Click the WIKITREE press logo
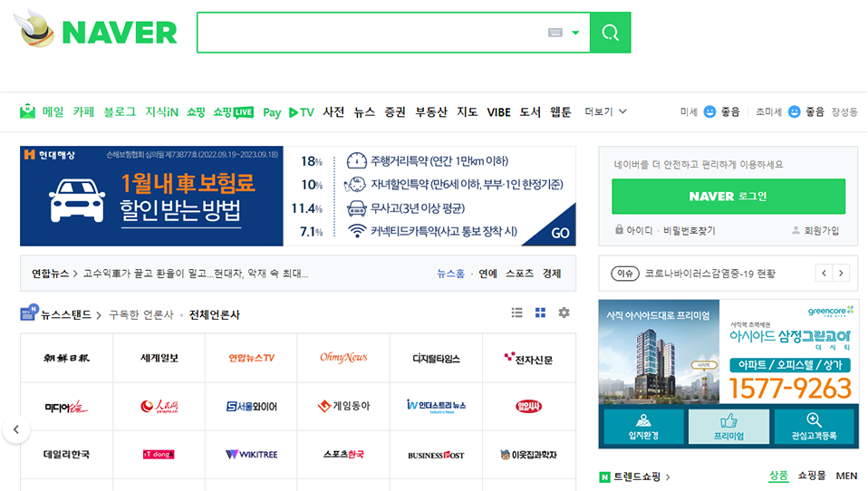Image resolution: width=868 pixels, height=491 pixels. tap(251, 455)
